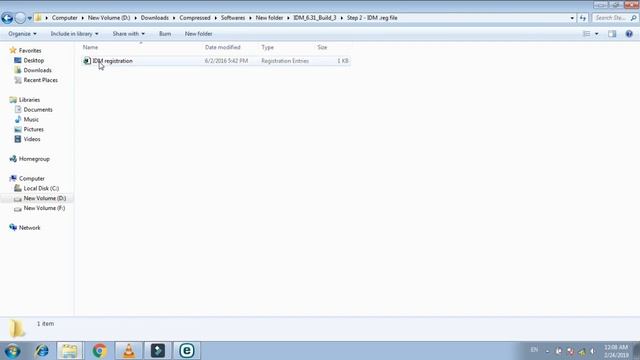Open VLC media player from taskbar
The width and height of the screenshot is (640, 360).
[x=129, y=351]
